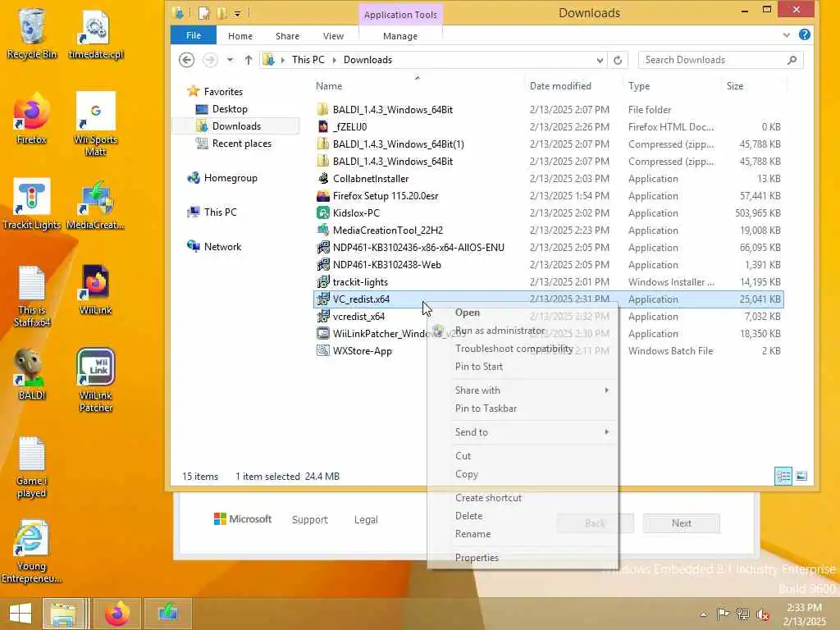Launch BALDI desktop shortcut
This screenshot has width=840, height=630.
31,374
